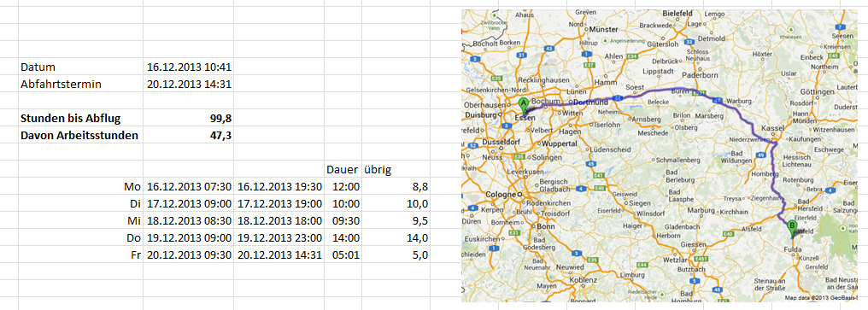Click the Cologne label on the map
The image size is (868, 310).
click(501, 195)
